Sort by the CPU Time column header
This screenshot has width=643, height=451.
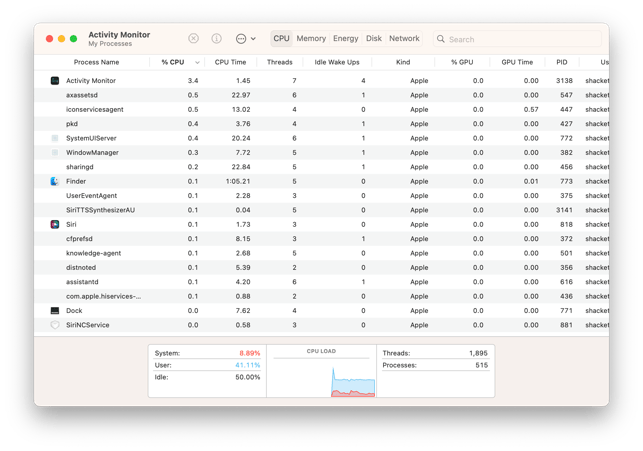[x=230, y=62]
